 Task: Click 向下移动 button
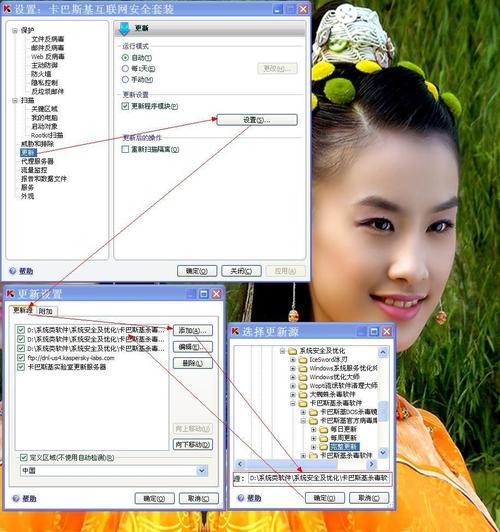193,444
